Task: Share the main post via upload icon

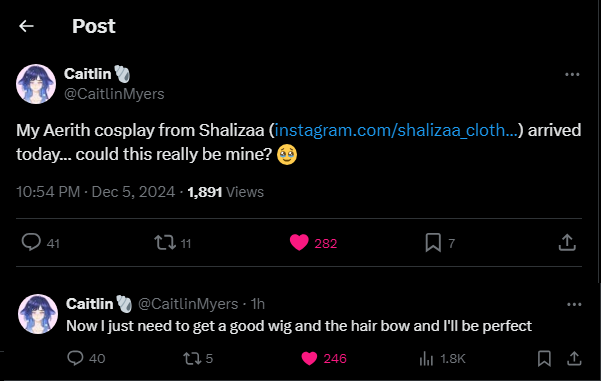Action: 567,242
